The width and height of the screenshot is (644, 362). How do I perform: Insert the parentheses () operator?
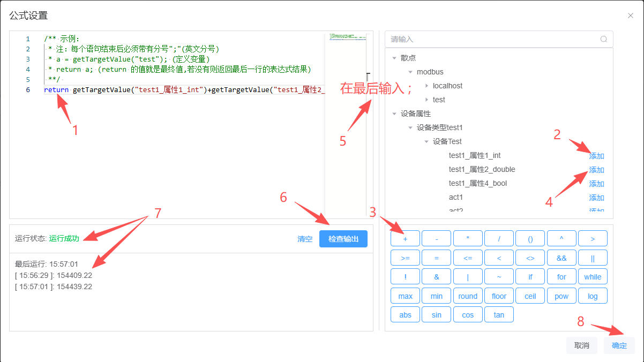pos(530,238)
